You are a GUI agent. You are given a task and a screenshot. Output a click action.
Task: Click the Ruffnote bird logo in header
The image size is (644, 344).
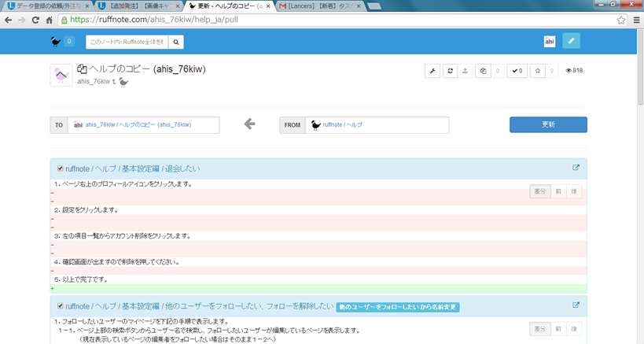tap(55, 42)
